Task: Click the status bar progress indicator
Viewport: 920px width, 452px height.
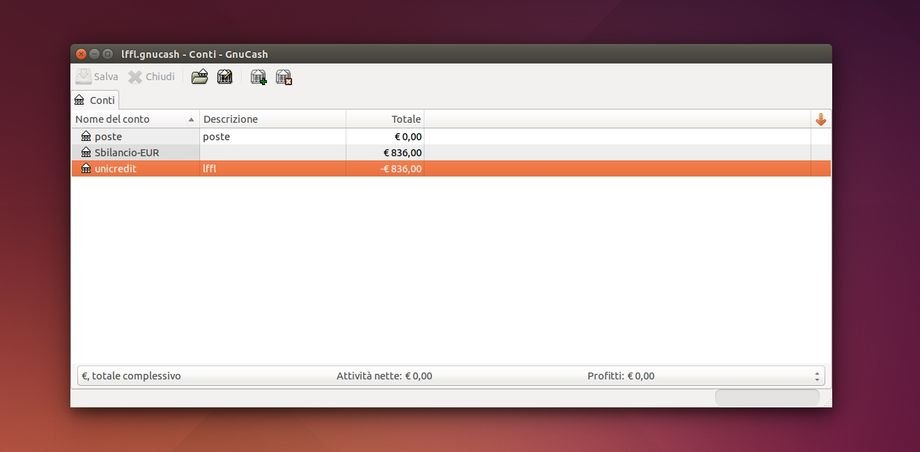Action: coord(767,397)
